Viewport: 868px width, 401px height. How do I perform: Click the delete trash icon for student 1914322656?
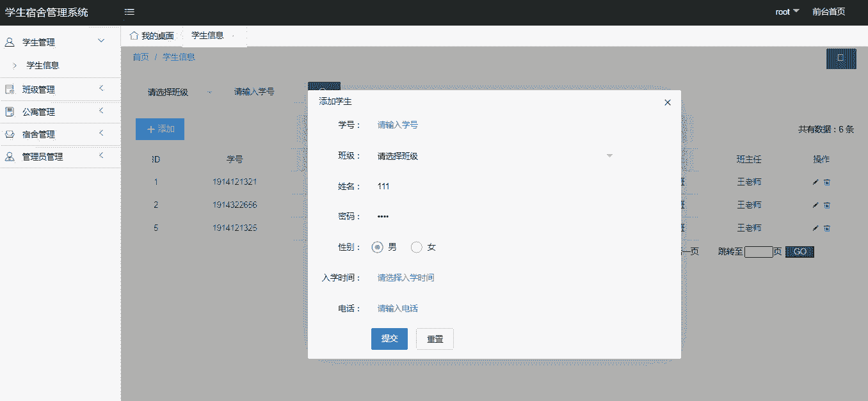(827, 205)
